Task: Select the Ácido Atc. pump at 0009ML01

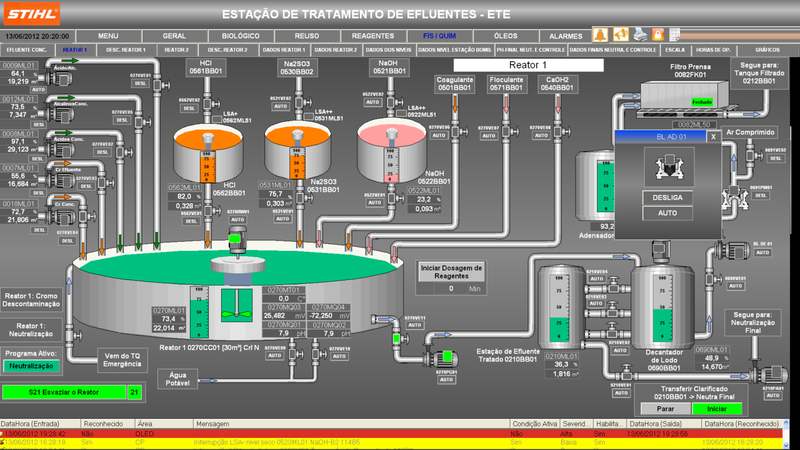Action: pyautogui.click(x=60, y=79)
